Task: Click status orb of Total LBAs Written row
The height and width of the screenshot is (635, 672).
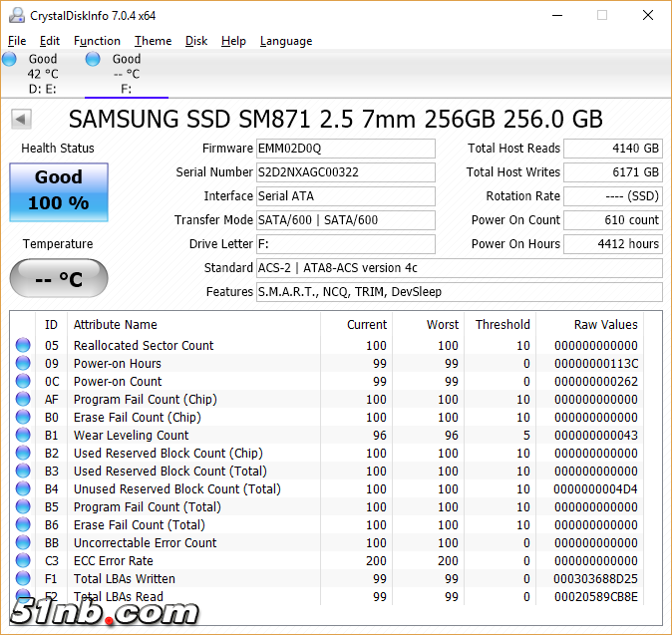Action: coord(23,579)
